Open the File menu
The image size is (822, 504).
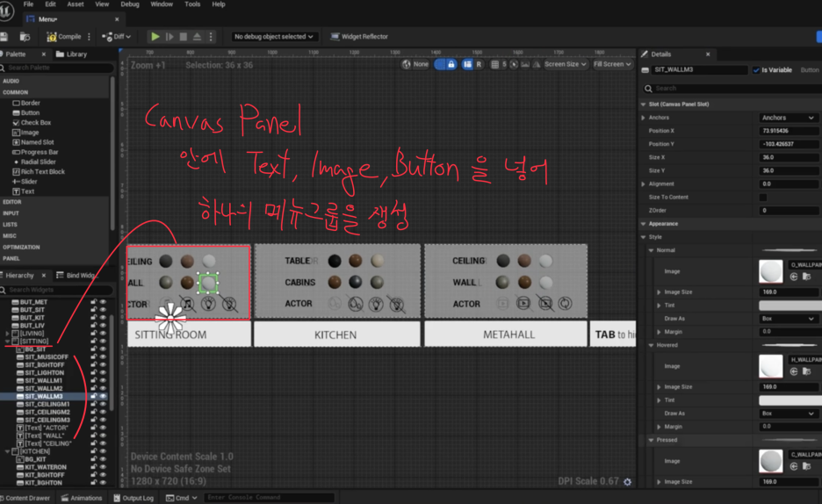click(28, 4)
